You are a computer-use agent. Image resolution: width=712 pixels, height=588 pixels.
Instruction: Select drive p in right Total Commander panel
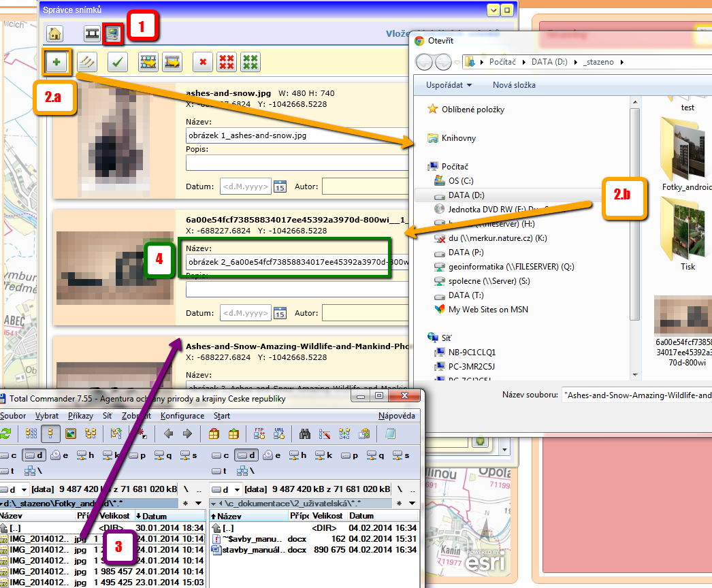pyautogui.click(x=350, y=455)
